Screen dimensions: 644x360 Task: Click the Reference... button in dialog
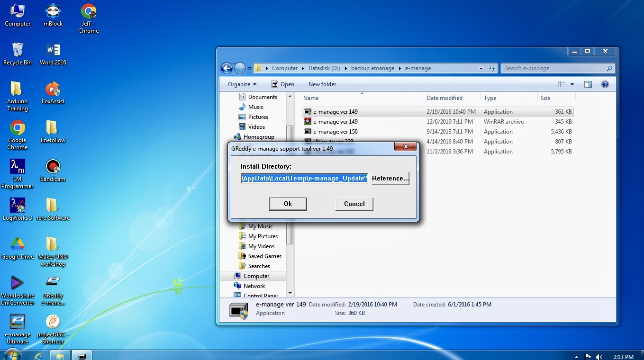[x=390, y=179]
